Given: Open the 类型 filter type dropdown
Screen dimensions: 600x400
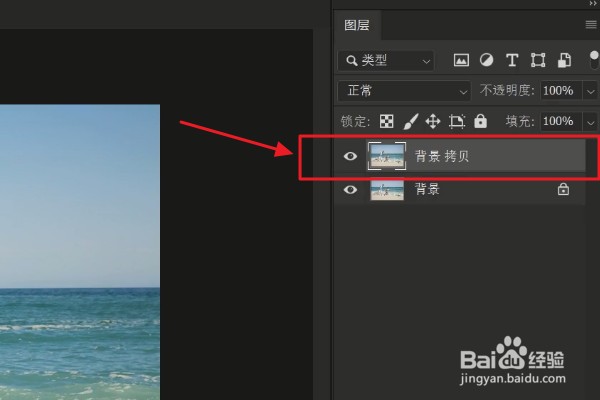Looking at the screenshot, I should (x=386, y=60).
